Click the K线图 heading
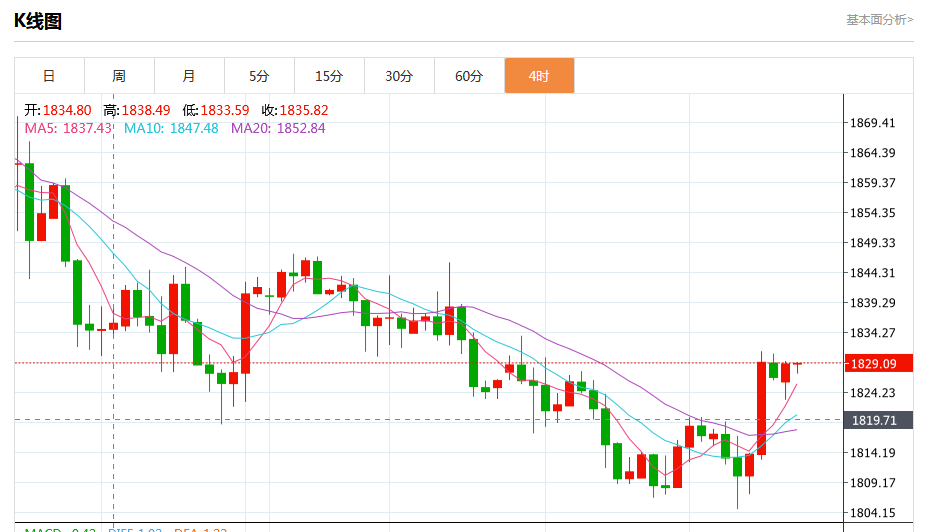Screen dimensions: 948x532 (38, 21)
